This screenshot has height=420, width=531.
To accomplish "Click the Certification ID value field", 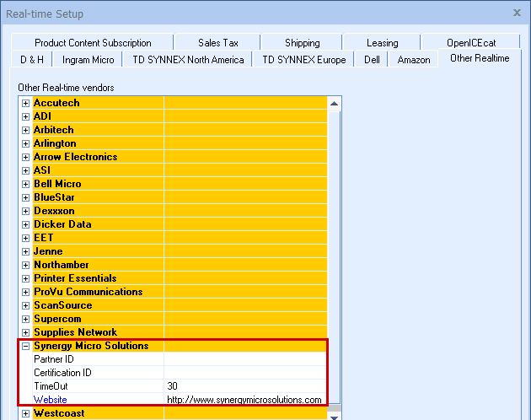I will (x=244, y=373).
